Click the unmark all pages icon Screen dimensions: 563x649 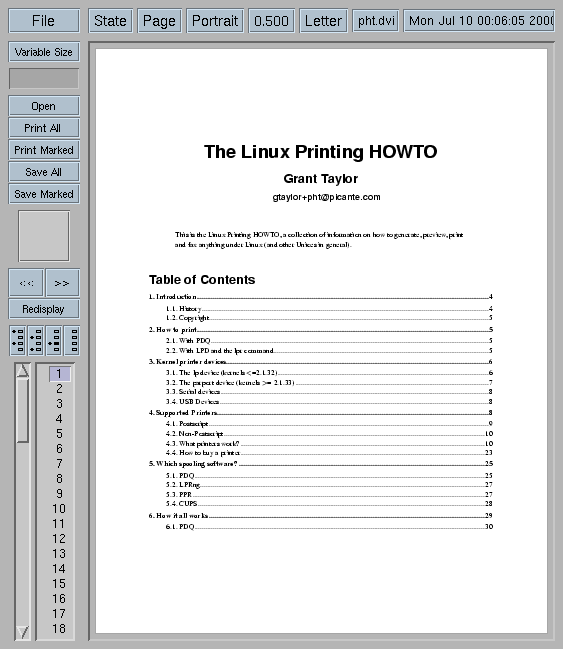click(72, 341)
